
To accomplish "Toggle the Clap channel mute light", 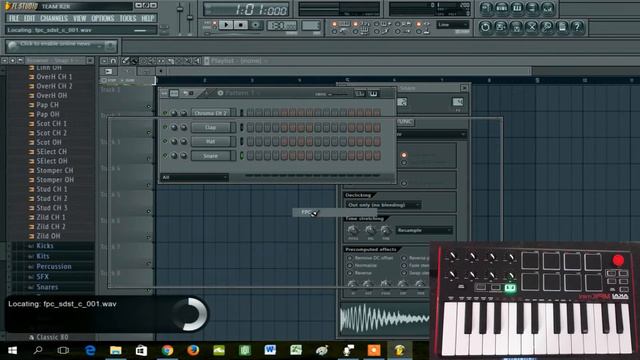I will [x=165, y=127].
